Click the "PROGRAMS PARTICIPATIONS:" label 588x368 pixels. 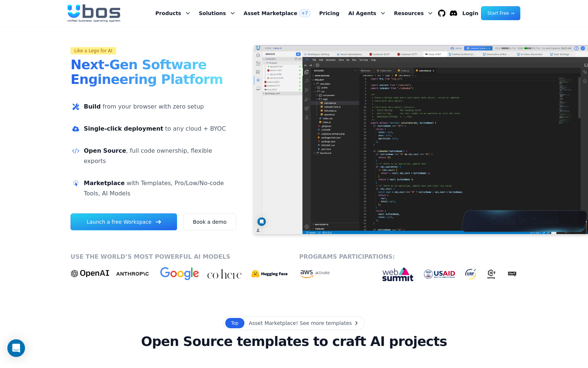(347, 257)
